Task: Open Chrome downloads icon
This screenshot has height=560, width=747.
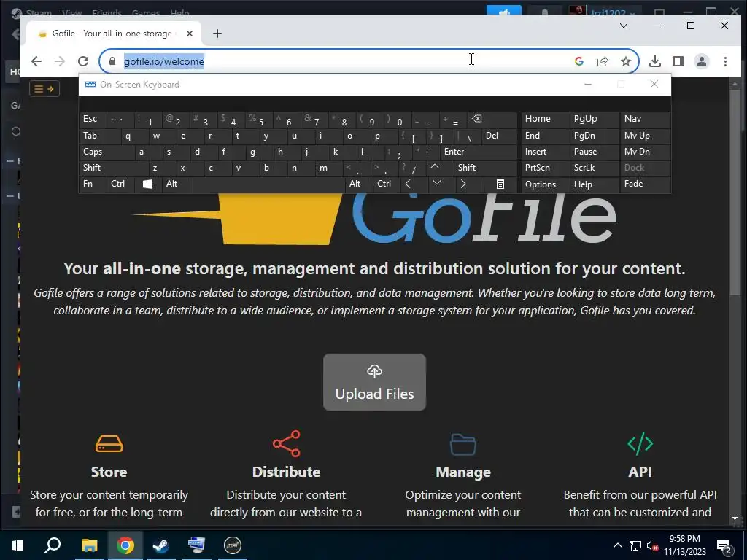Action: 655,61
